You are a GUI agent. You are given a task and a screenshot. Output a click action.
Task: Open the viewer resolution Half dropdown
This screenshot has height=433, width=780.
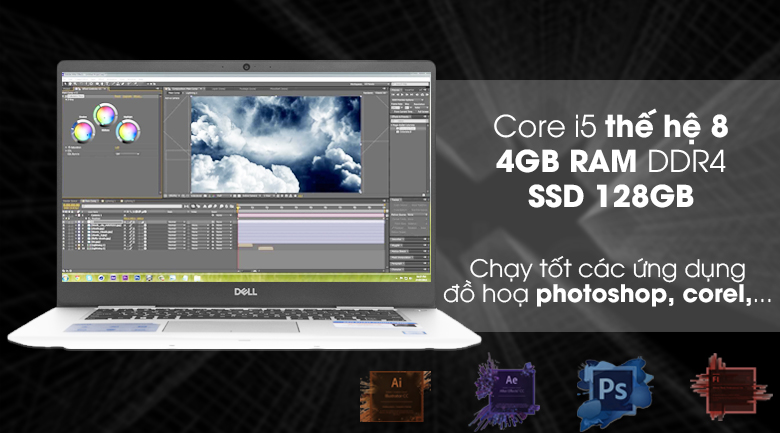pyautogui.click(x=224, y=196)
